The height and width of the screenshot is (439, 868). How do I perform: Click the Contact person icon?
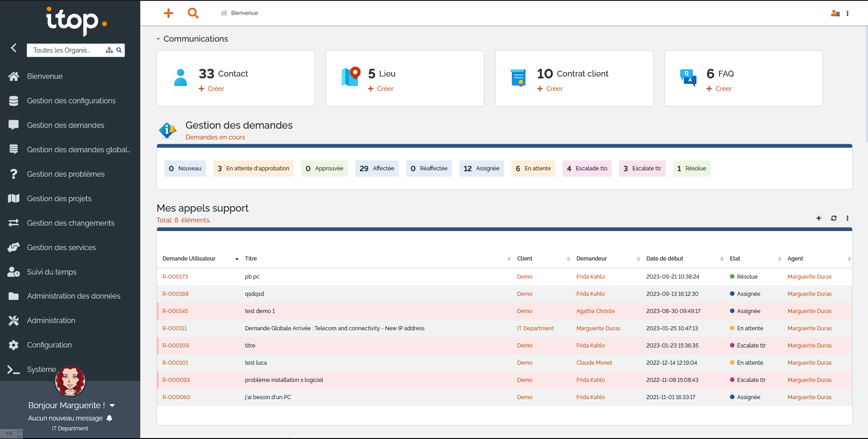(181, 78)
